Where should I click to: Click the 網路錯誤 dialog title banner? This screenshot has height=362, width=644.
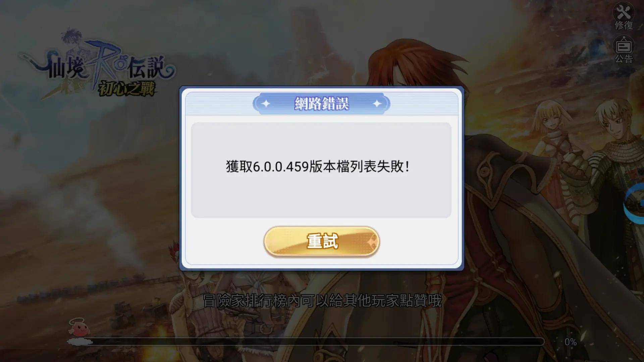click(x=321, y=104)
